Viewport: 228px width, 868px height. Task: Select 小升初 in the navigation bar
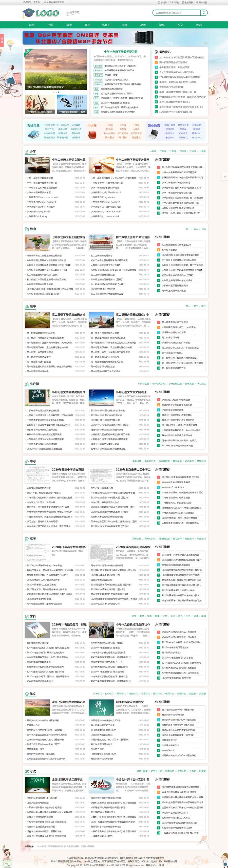pyautogui.click(x=106, y=25)
